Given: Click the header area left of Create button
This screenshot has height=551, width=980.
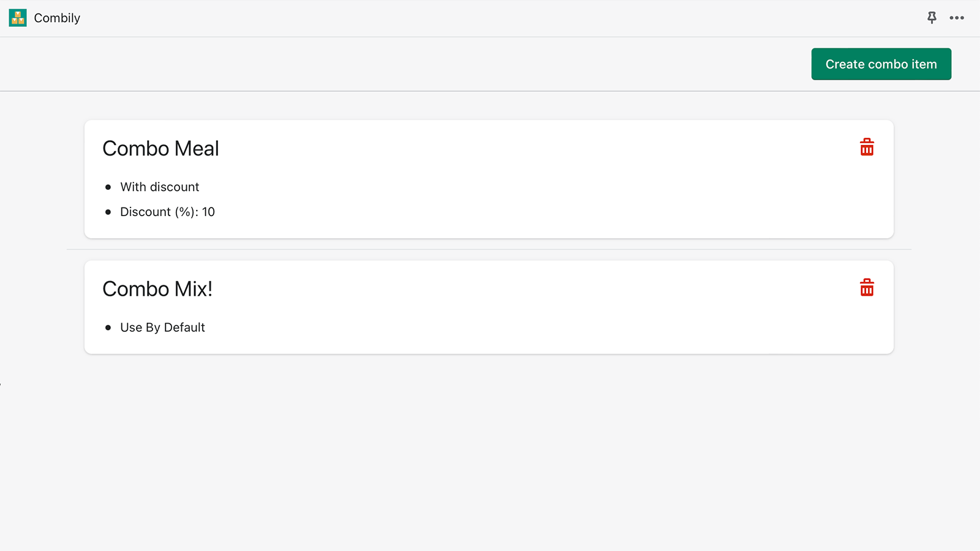Looking at the screenshot, I should click(x=429, y=64).
